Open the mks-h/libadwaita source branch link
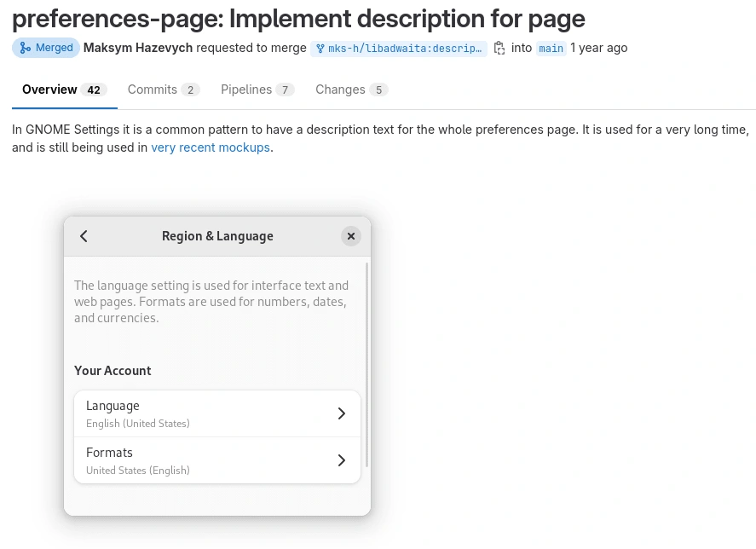Screen dimensions: 756x549 click(399, 49)
